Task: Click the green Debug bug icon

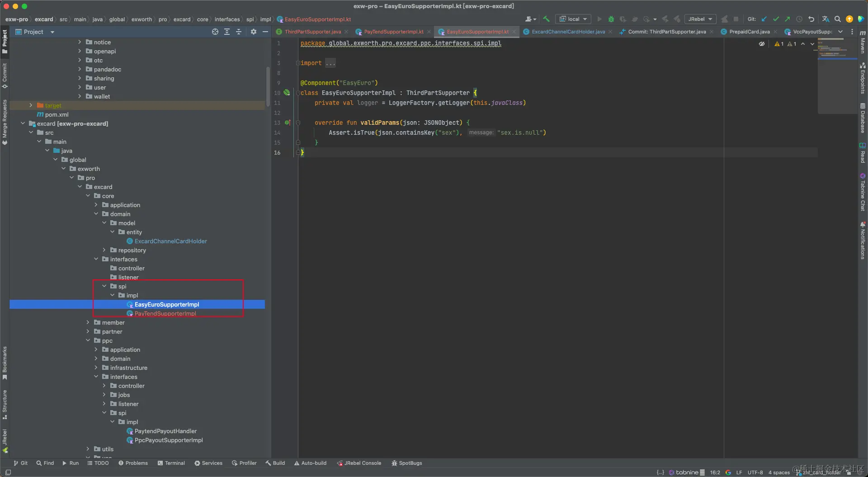Action: 611,19
